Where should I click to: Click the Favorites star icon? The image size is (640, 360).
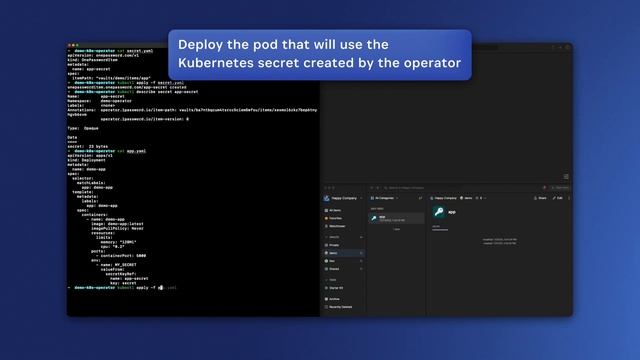coord(326,218)
